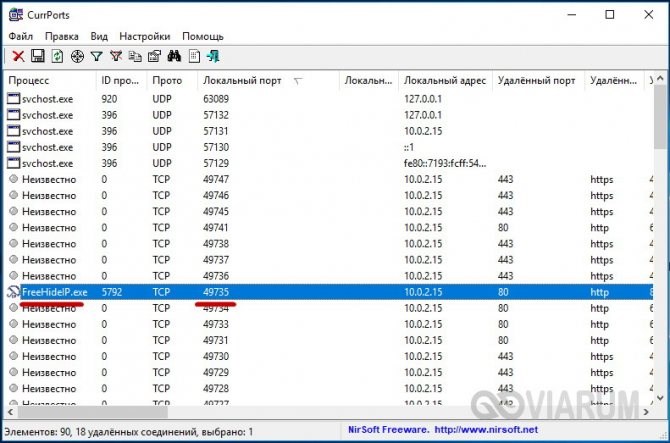Open the Помощь menu

(x=203, y=36)
